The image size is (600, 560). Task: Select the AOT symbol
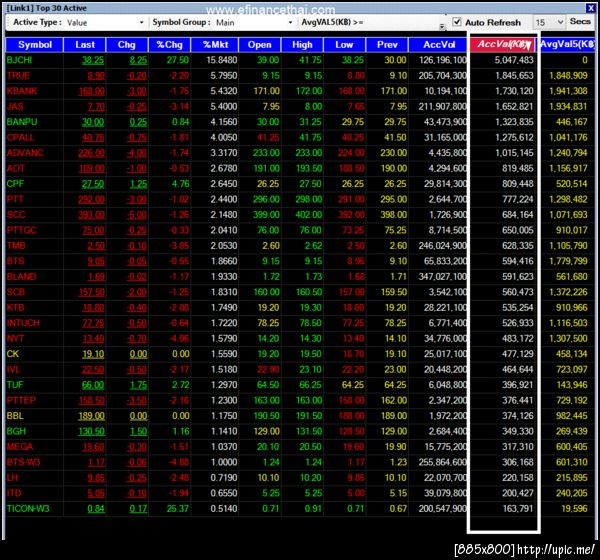(x=15, y=168)
